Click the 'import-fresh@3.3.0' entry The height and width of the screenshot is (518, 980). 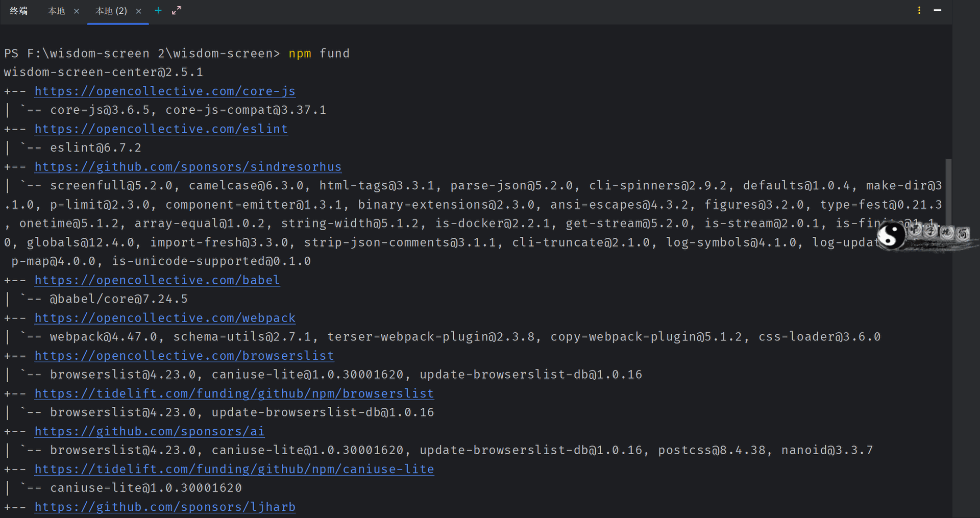[x=219, y=242]
